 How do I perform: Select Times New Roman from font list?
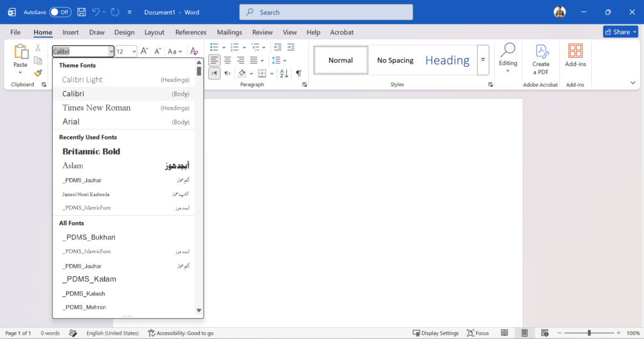click(x=125, y=108)
